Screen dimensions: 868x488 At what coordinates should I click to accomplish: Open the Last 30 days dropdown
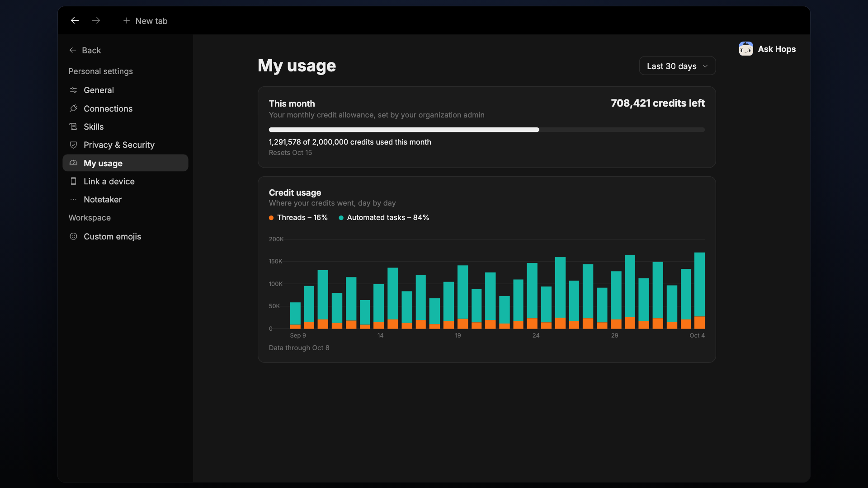[x=677, y=66]
